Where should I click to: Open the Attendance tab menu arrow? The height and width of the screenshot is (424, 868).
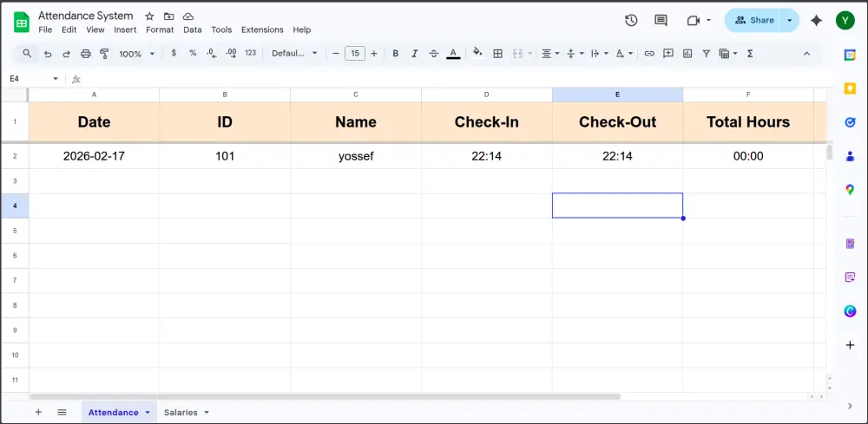tap(148, 413)
